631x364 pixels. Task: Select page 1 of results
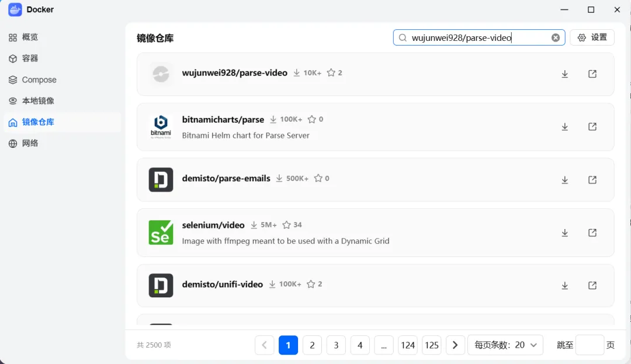click(288, 345)
